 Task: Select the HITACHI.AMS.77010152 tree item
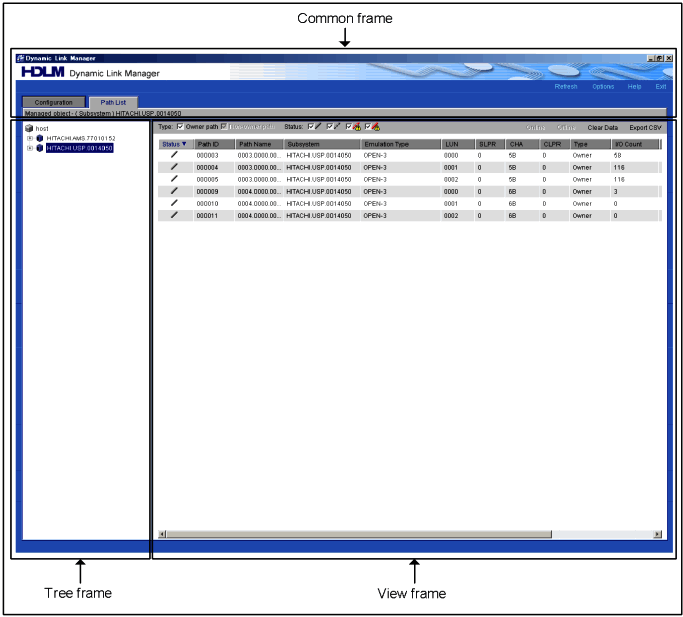pos(81,138)
